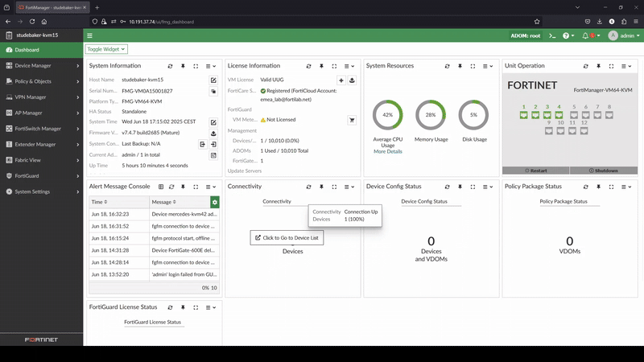644x362 pixels.
Task: Edit the System Time icon
Action: [x=213, y=122]
